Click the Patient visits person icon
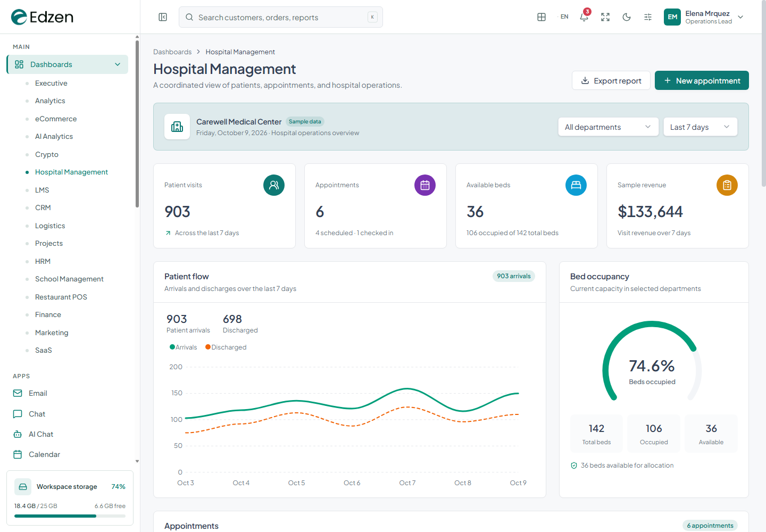The height and width of the screenshot is (532, 766). [274, 185]
